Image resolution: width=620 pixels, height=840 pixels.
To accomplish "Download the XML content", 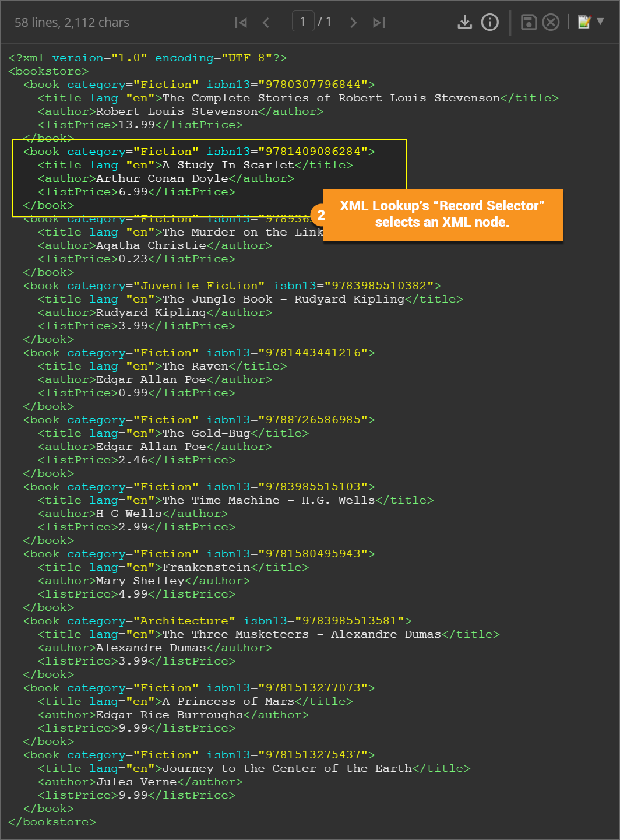I will point(464,22).
